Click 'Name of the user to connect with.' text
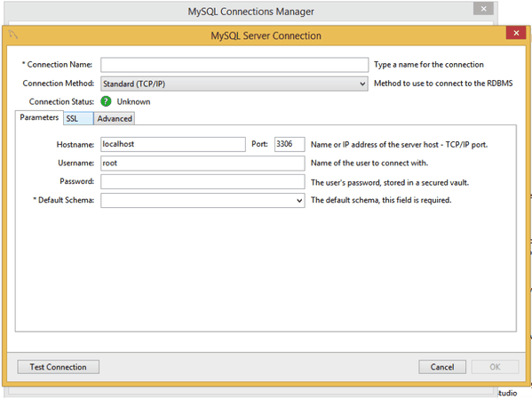This screenshot has width=532, height=399. (369, 163)
